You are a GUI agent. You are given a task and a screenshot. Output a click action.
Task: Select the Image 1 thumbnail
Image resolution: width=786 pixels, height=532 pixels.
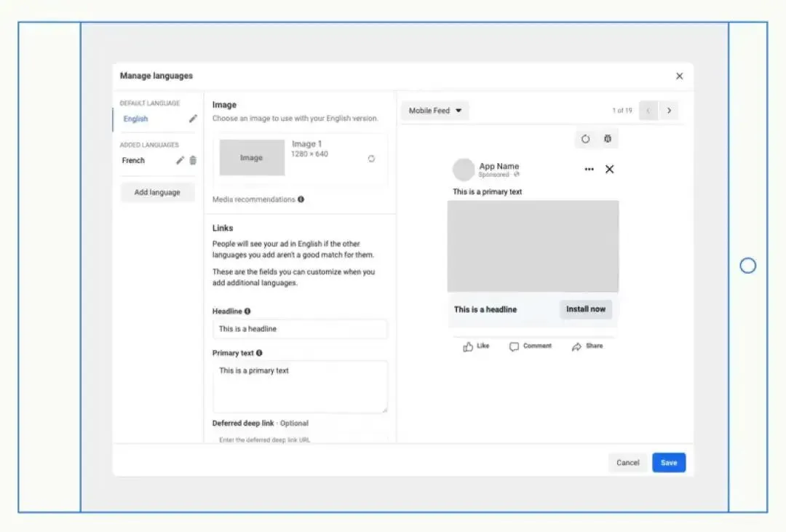pos(252,158)
